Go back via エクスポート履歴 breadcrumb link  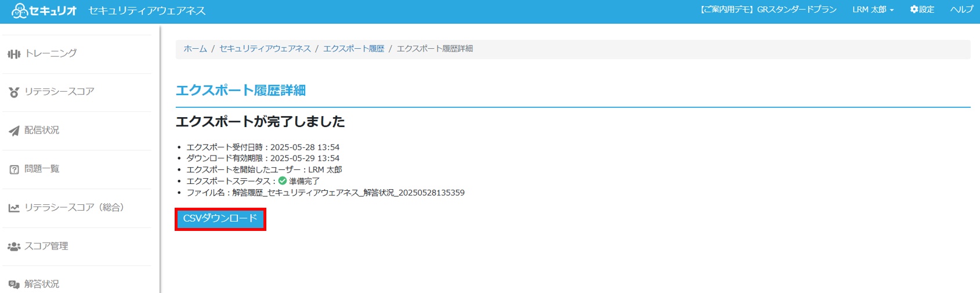click(354, 49)
